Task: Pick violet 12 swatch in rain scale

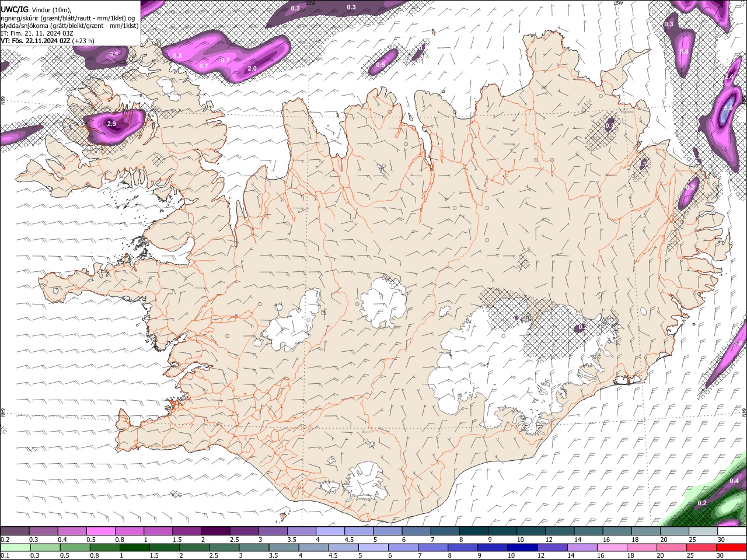Action: coord(552,547)
